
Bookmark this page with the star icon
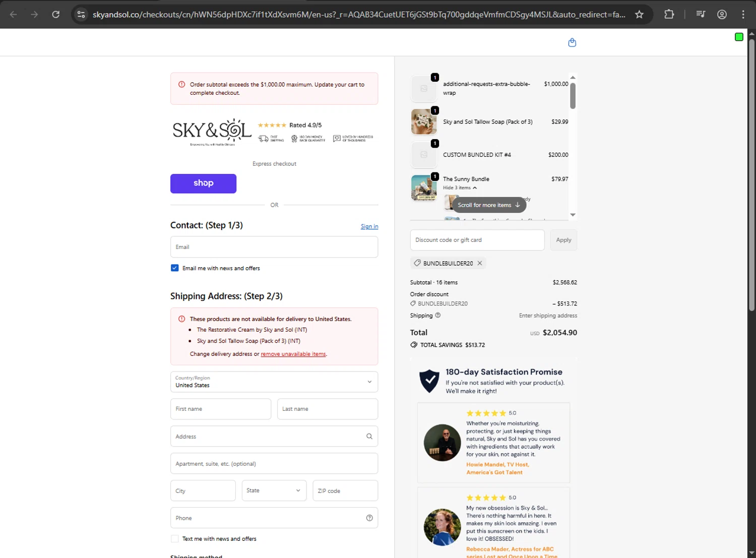coord(639,15)
